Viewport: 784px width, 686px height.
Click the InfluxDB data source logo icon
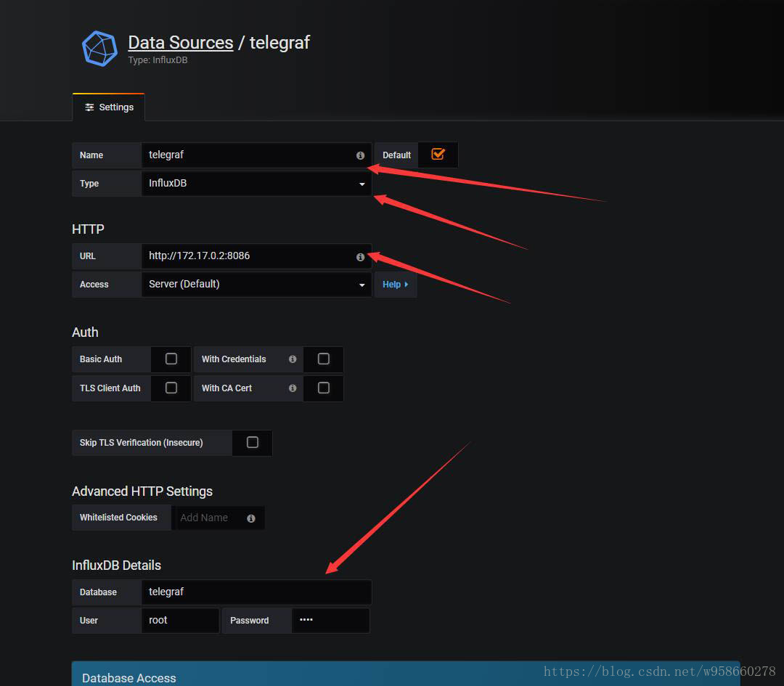click(x=99, y=49)
